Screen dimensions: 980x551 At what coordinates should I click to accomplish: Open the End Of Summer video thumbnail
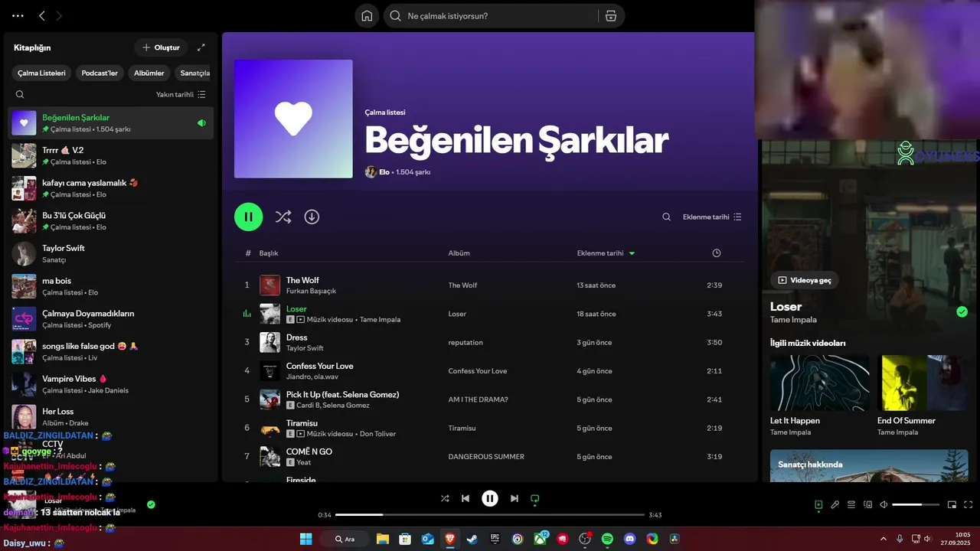point(923,383)
